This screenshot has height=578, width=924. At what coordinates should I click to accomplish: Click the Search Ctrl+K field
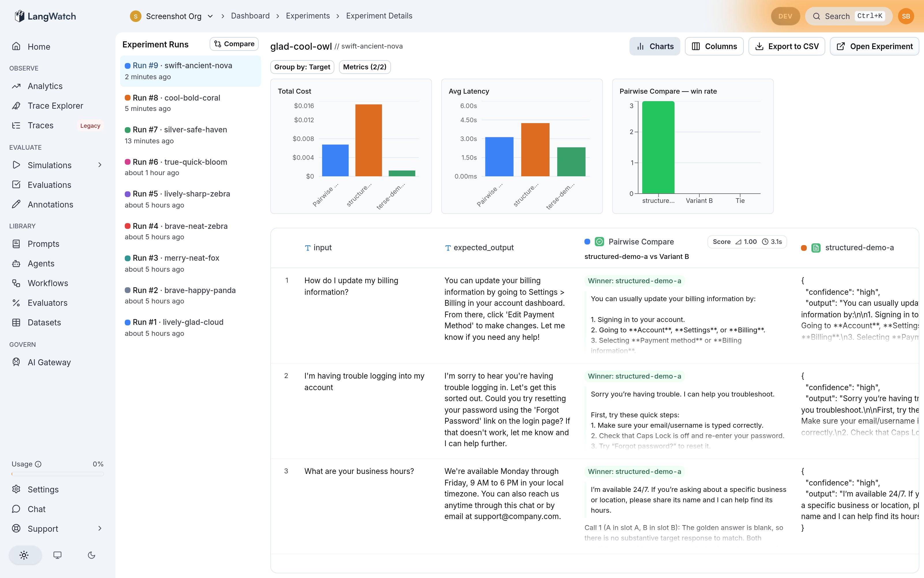(848, 16)
